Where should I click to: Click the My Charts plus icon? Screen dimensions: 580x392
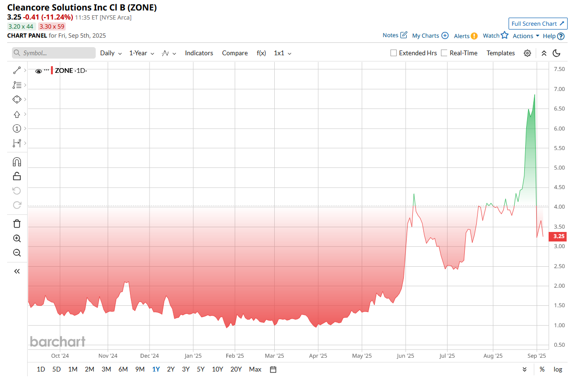point(445,35)
